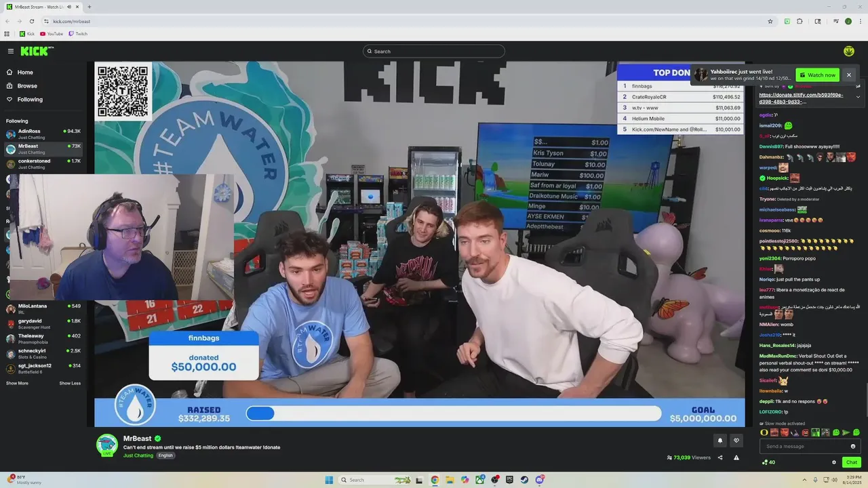Click Watch now notification button
The image size is (868, 488).
pos(817,75)
